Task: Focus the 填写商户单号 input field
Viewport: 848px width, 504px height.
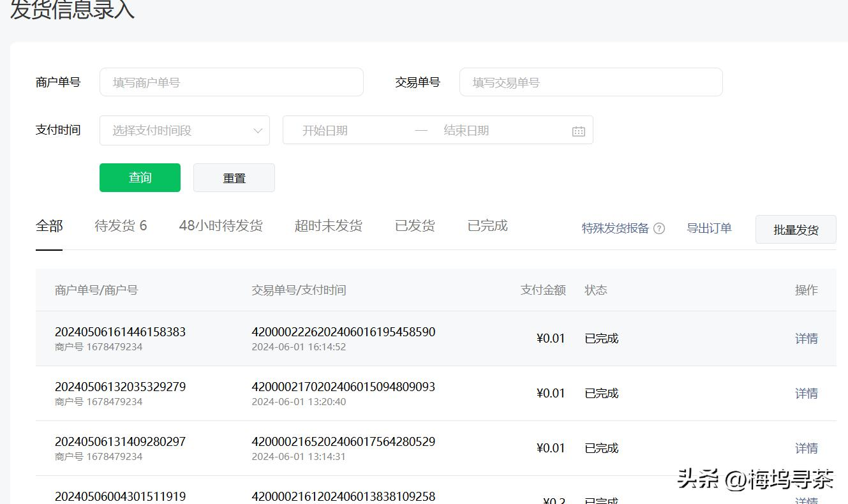Action: tap(231, 82)
